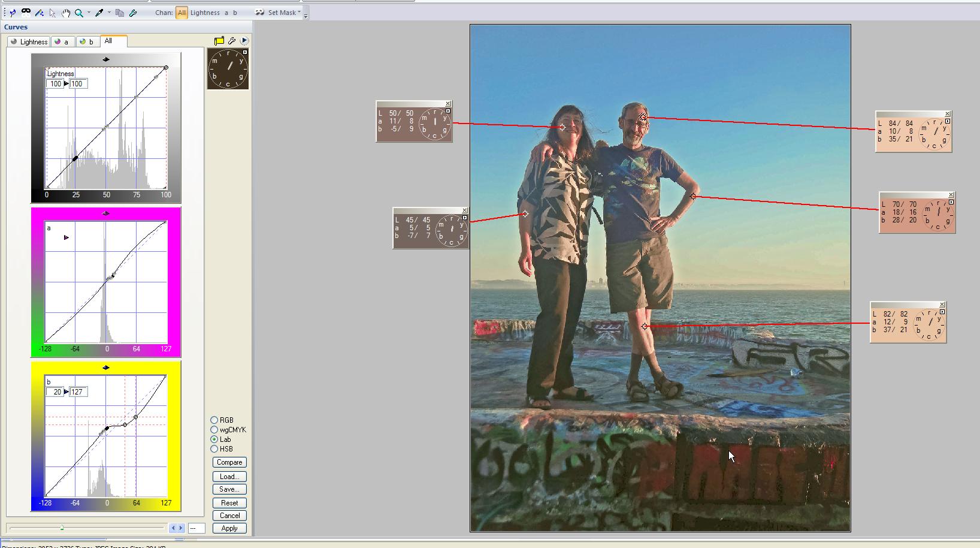This screenshot has height=548, width=980.
Task: Expand options on the L 70/70 info box
Action: point(951,202)
